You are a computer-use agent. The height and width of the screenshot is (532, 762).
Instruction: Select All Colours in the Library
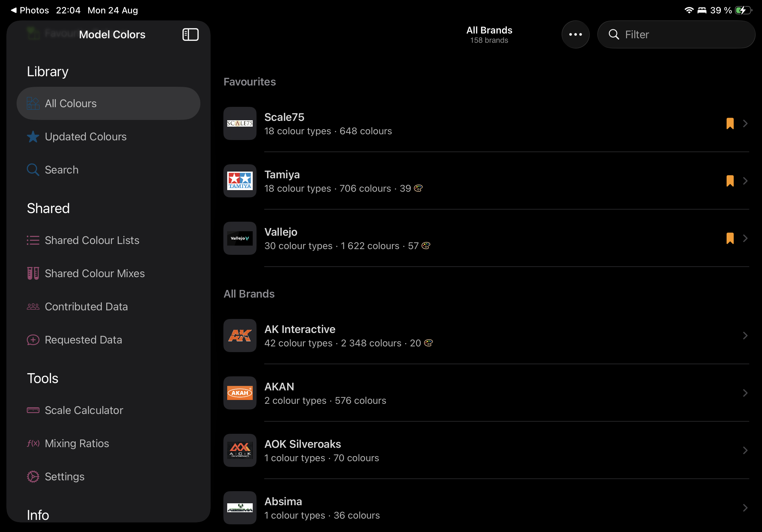[108, 103]
